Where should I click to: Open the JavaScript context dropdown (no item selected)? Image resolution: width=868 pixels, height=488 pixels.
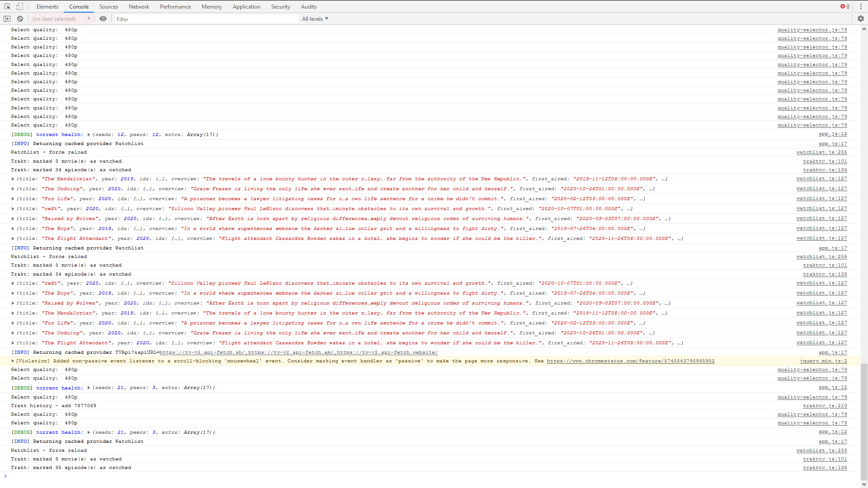point(61,19)
